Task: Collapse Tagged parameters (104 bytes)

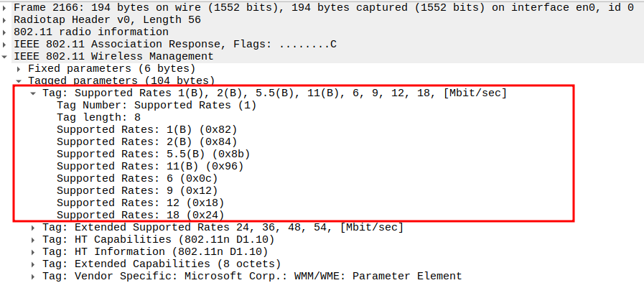Action: (19, 80)
